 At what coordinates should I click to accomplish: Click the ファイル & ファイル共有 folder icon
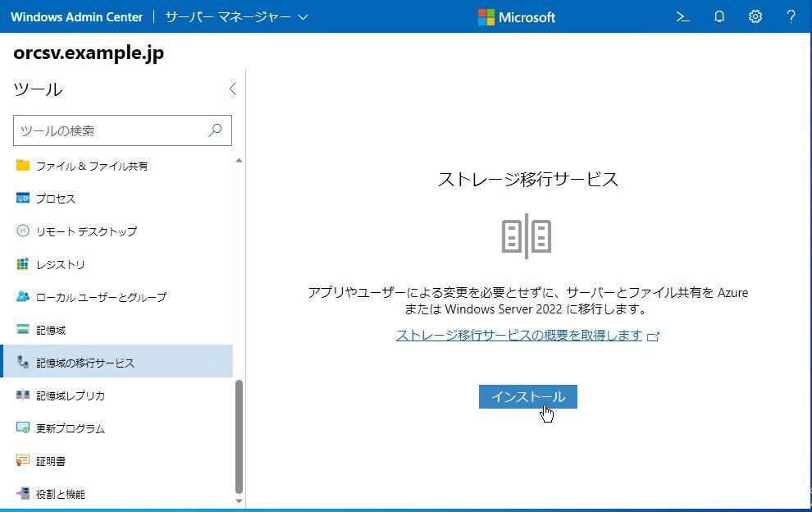pyautogui.click(x=23, y=165)
